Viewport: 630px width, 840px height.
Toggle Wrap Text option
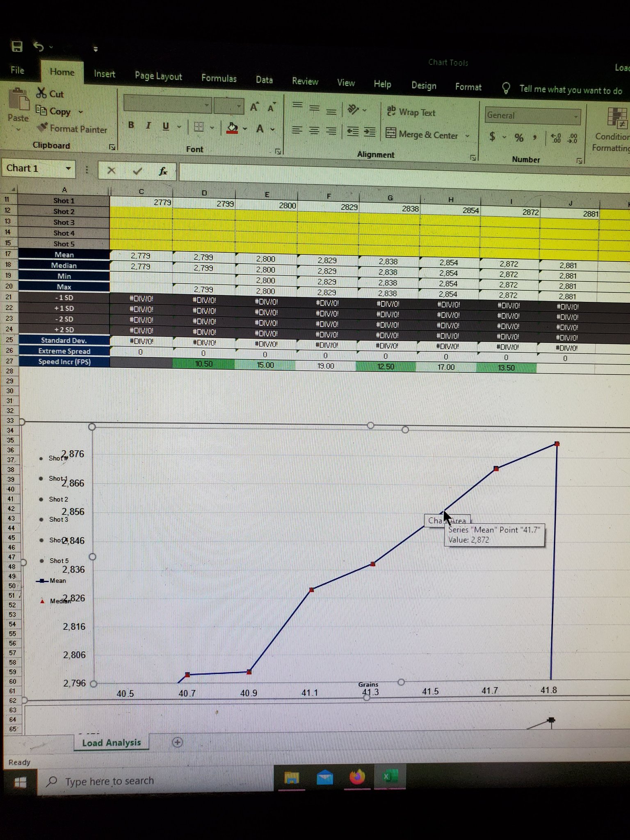coord(411,112)
